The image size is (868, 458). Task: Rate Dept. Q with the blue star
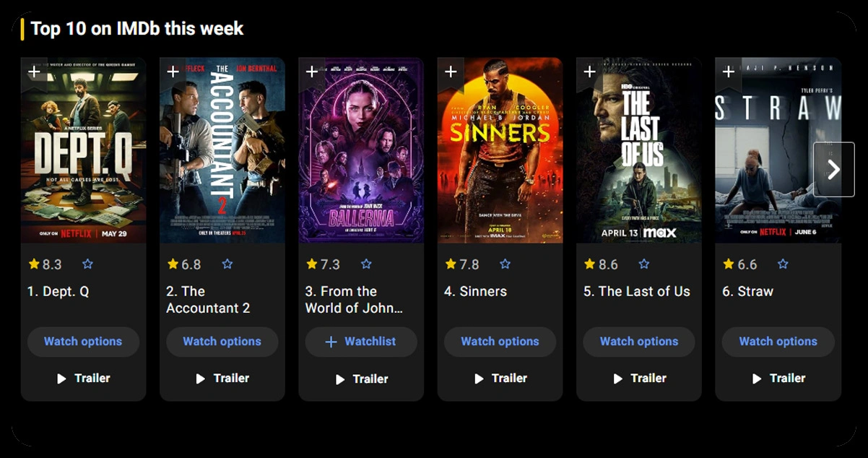[x=88, y=264]
